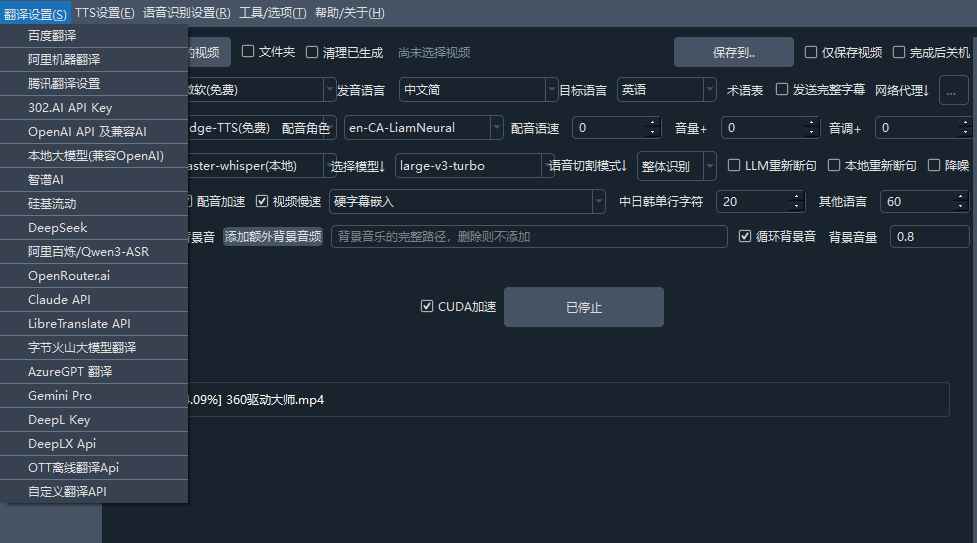Expand the large-v3-turbo model dropdown
This screenshot has width=977, height=543.
[468, 166]
